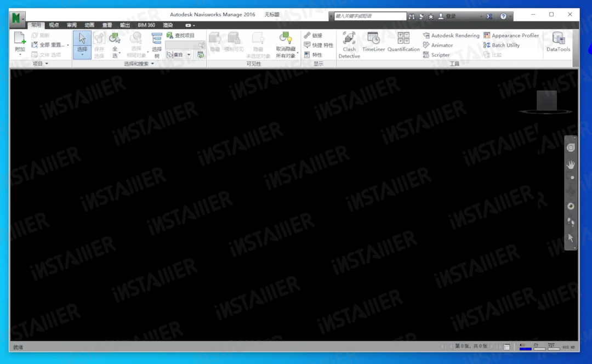Open the Help dropdown arrow

(510, 16)
